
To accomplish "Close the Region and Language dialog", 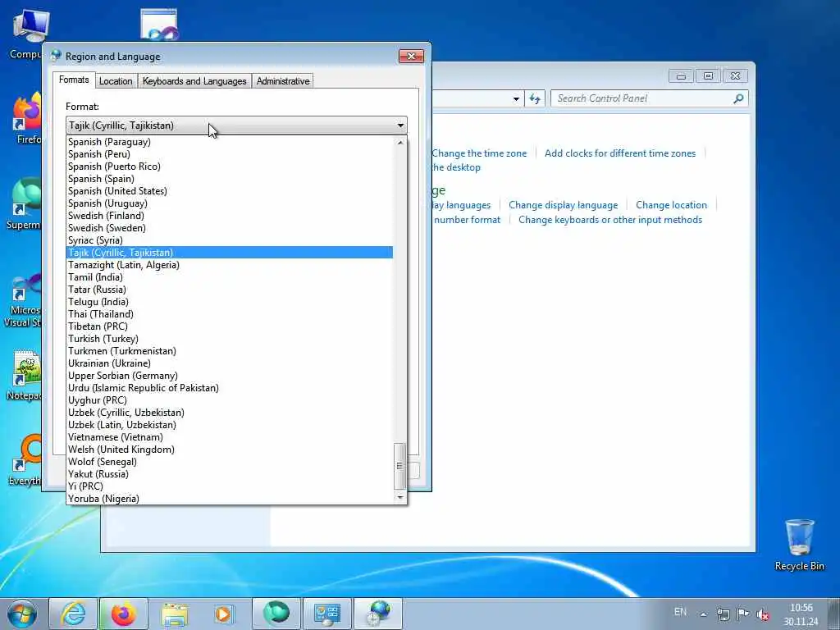I will click(x=411, y=57).
